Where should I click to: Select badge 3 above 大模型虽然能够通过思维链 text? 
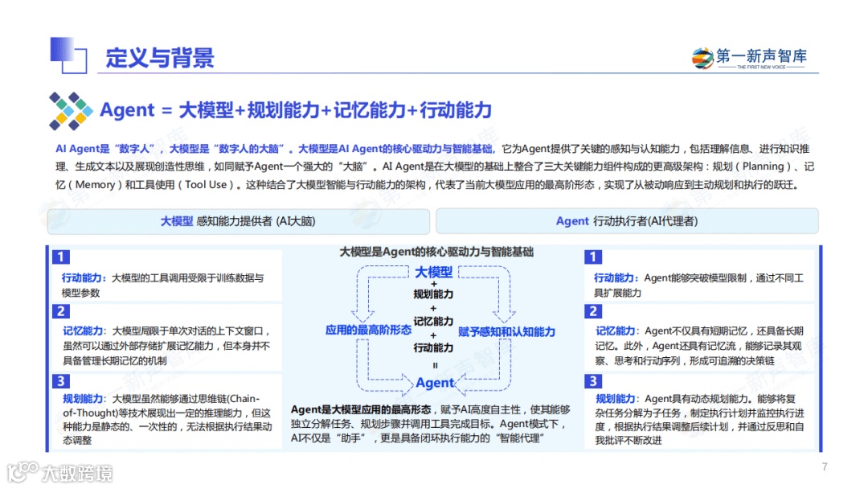[x=61, y=381]
